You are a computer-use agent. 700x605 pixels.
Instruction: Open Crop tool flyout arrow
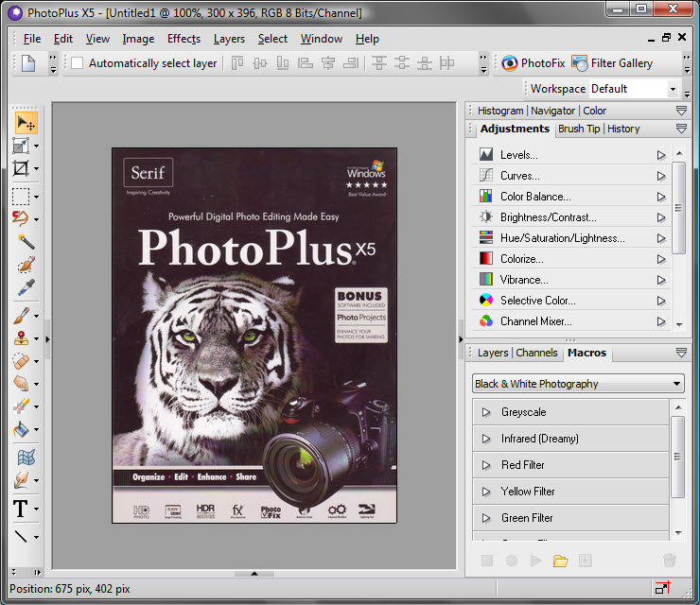(x=36, y=168)
